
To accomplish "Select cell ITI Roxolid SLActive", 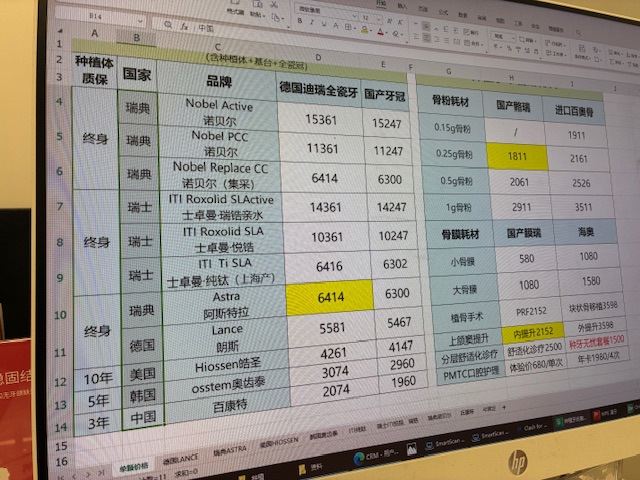I will point(221,207).
